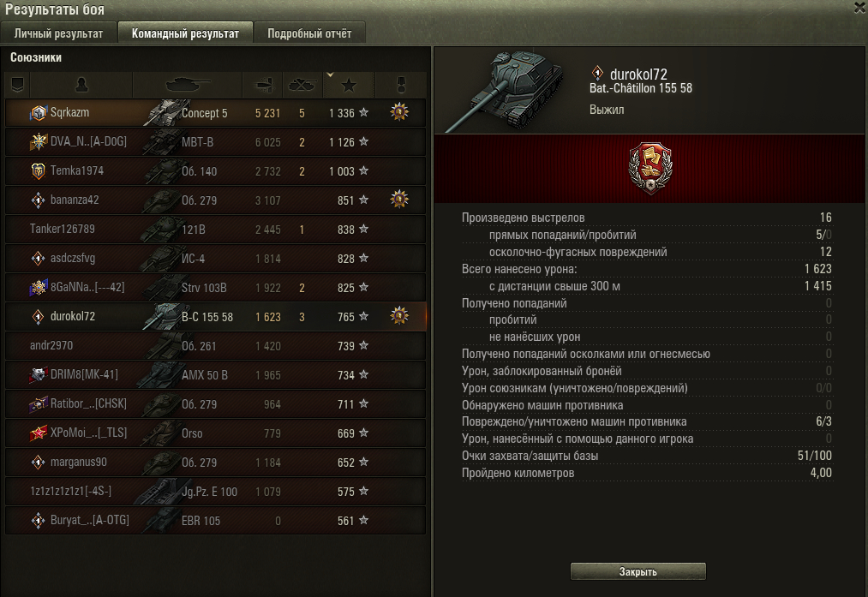Select the Командный результат tab
The width and height of the screenshot is (868, 597).
tap(185, 33)
